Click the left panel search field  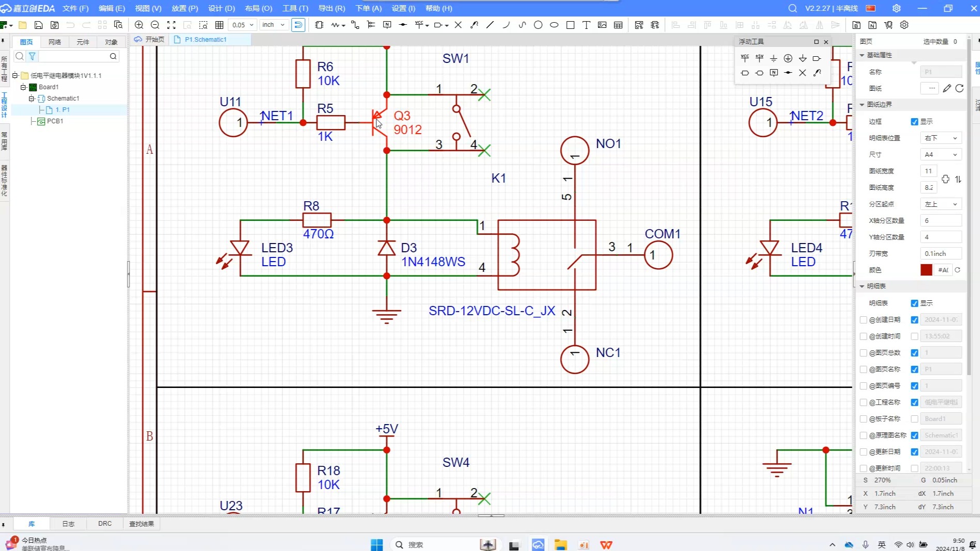pyautogui.click(x=73, y=56)
